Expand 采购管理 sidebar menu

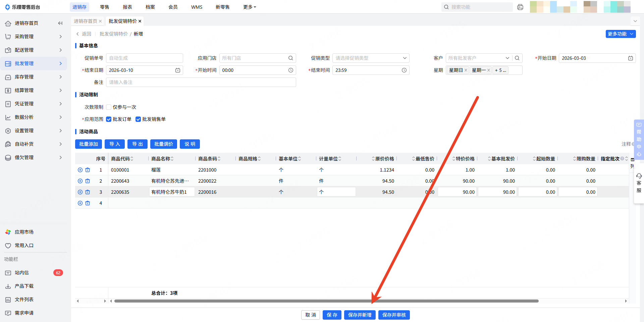[34, 37]
